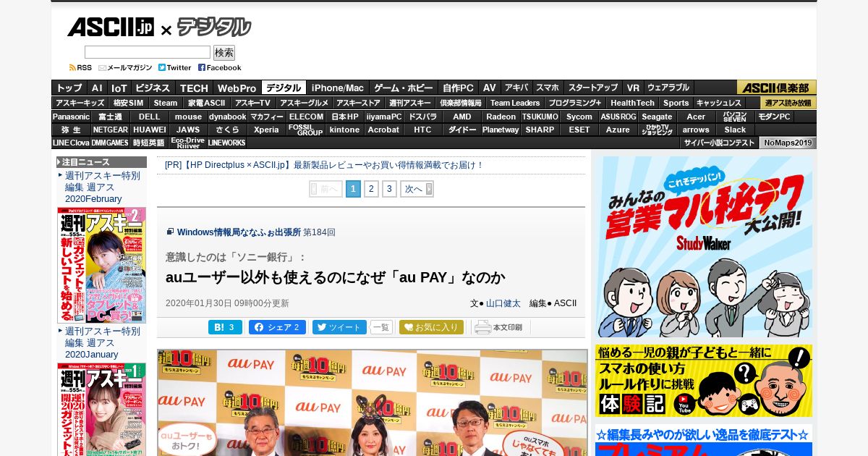This screenshot has height=456, width=868.
Task: Open 週刊アスキー 2020February cover thumbnail
Action: pos(101,265)
